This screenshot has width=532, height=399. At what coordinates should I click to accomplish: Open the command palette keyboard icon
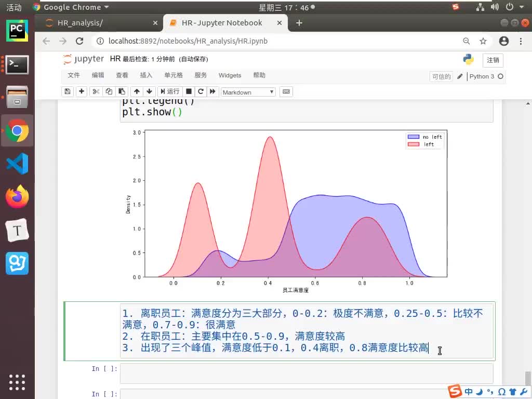(286, 91)
